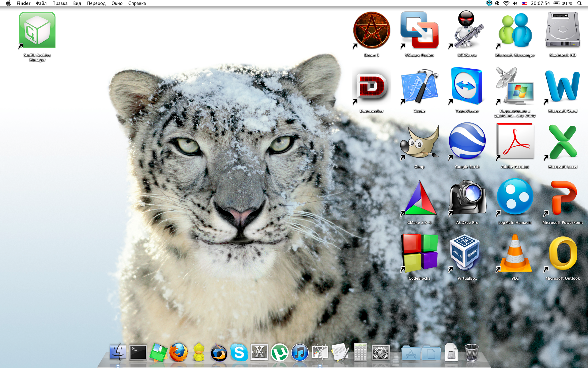Viewport: 588px width, 368px height.
Task: Click the Spotlight search magnifier
Action: point(579,3)
